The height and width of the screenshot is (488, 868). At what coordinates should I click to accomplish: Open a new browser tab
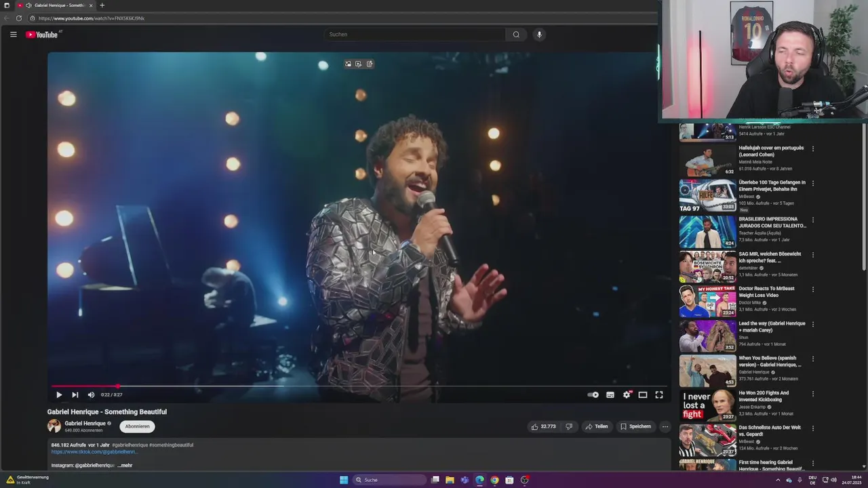pos(102,5)
